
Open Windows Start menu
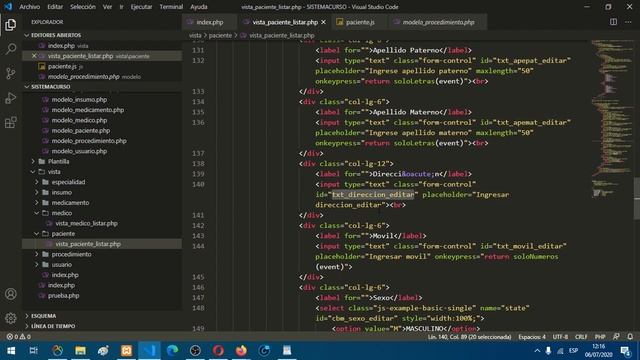(x=11, y=351)
